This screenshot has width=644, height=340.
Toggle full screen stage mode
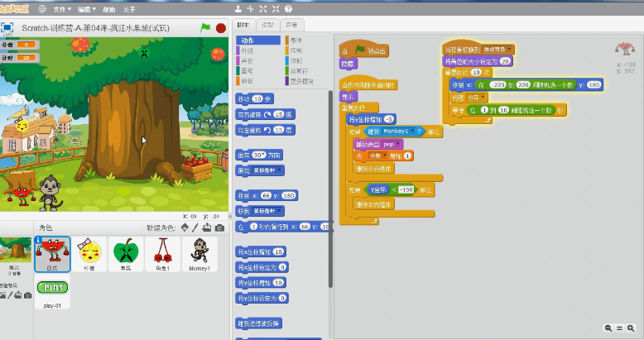[7, 27]
